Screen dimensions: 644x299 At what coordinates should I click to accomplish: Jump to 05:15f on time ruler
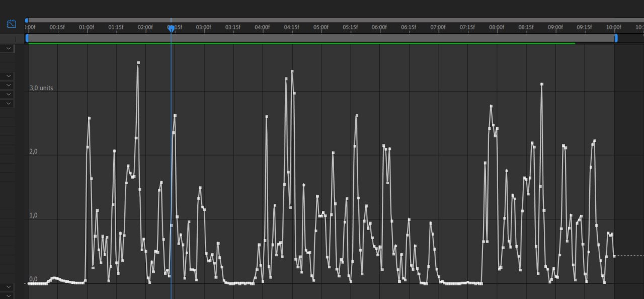(350, 27)
